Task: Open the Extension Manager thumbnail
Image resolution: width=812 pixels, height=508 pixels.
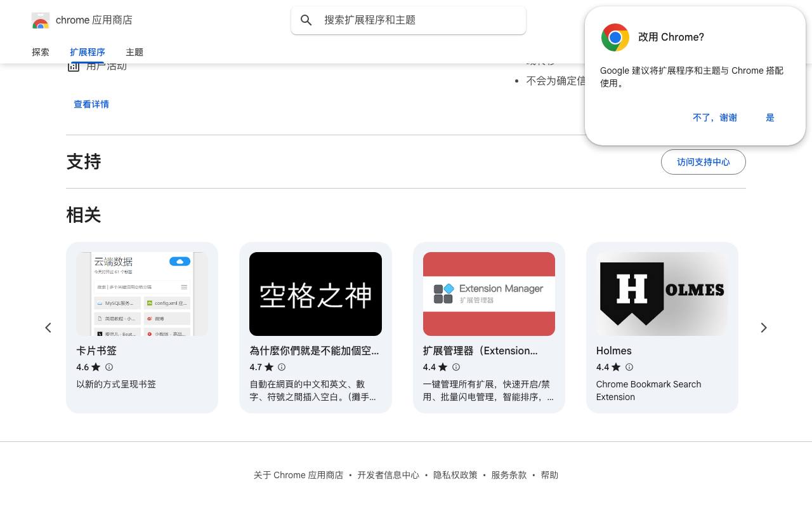Action: [489, 294]
